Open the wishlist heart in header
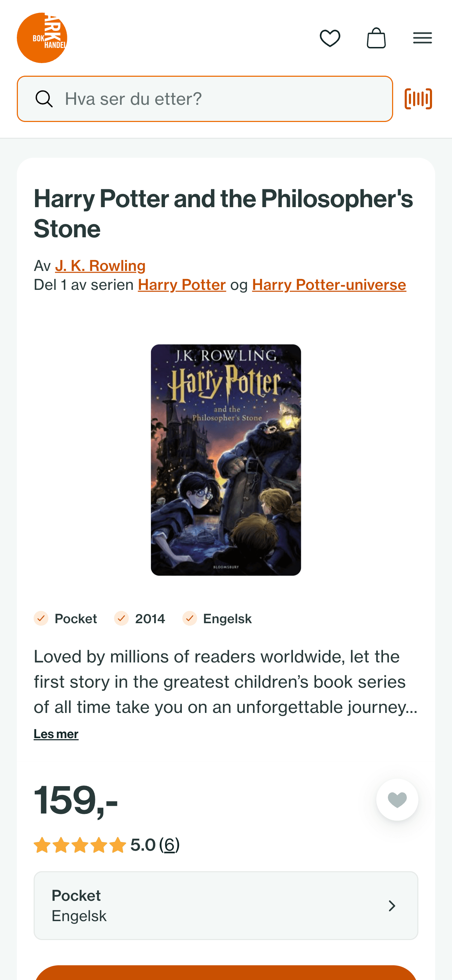The width and height of the screenshot is (452, 980). point(330,38)
